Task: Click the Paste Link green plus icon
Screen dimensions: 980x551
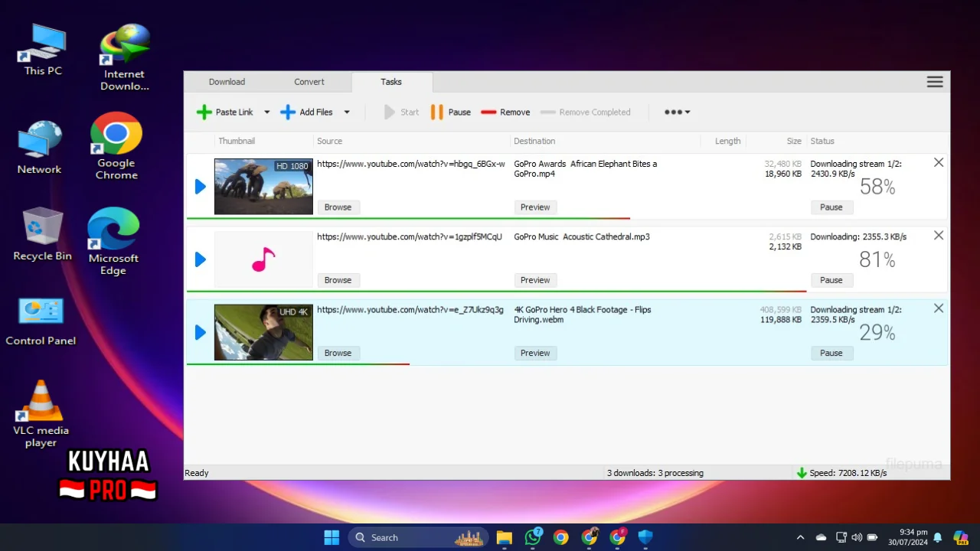Action: (x=204, y=112)
